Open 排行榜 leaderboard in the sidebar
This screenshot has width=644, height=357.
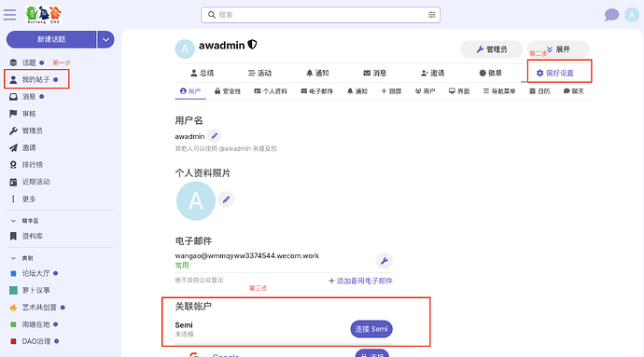pos(26,165)
